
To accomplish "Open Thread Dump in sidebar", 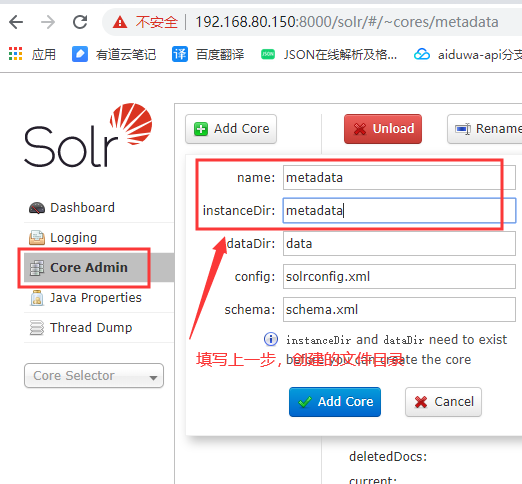I will click(x=99, y=328).
